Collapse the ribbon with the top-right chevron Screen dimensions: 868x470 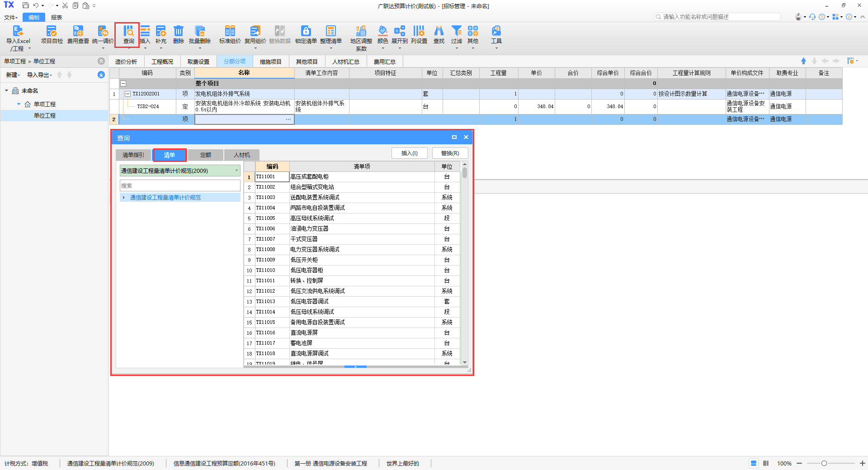(863, 17)
